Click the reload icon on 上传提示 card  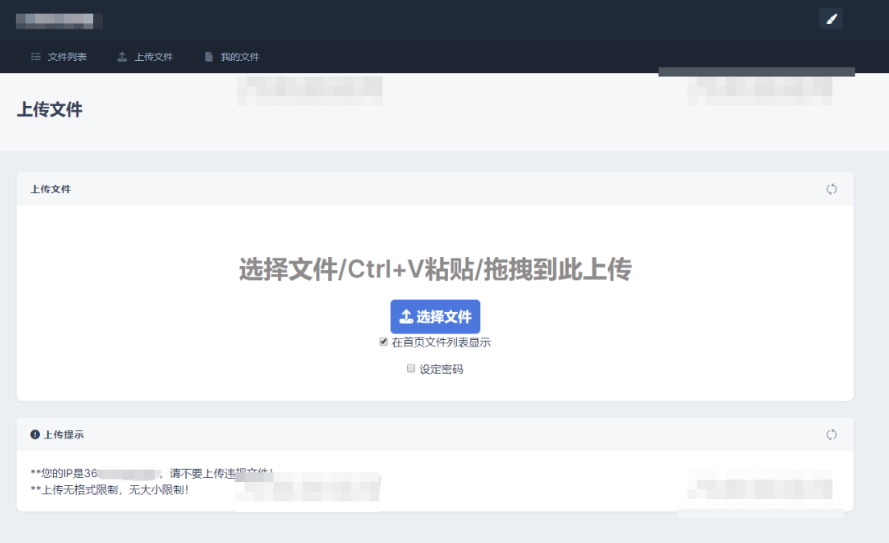click(x=831, y=435)
